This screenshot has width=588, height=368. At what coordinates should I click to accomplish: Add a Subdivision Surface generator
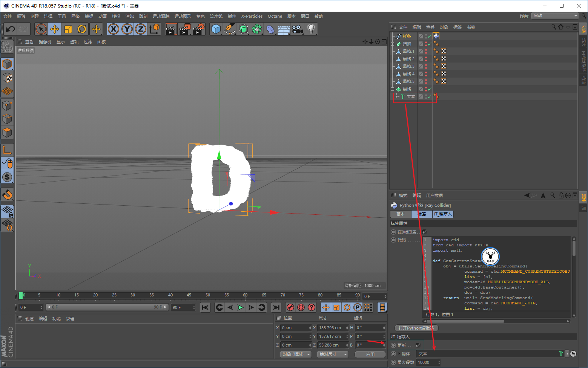[x=243, y=29]
